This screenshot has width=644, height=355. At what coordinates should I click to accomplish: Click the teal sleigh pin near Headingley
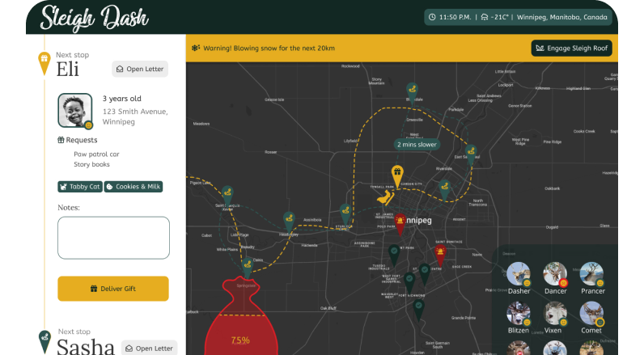[289, 219]
